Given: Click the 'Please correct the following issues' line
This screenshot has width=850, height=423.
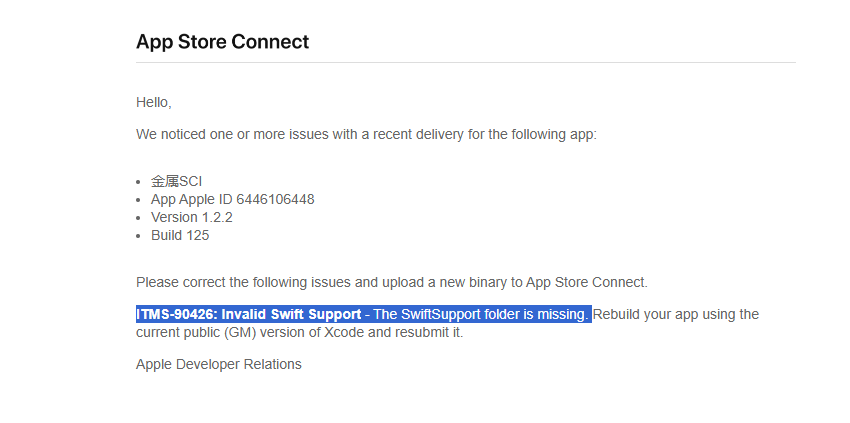Looking at the screenshot, I should point(391,283).
